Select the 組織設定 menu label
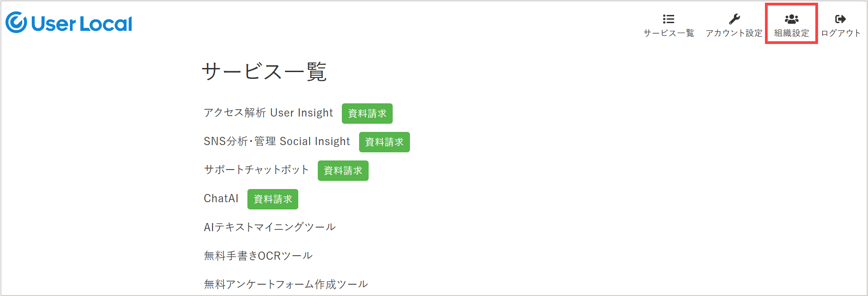This screenshot has height=296, width=868. 791,33
